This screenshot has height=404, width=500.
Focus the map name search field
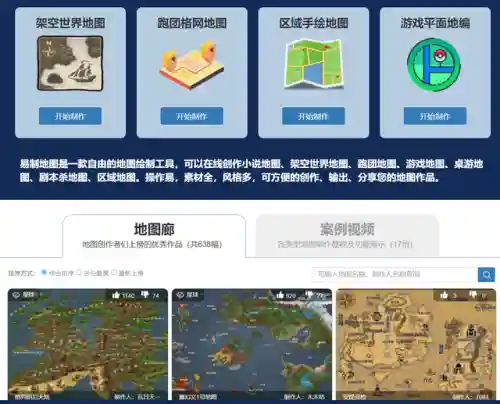(x=395, y=274)
